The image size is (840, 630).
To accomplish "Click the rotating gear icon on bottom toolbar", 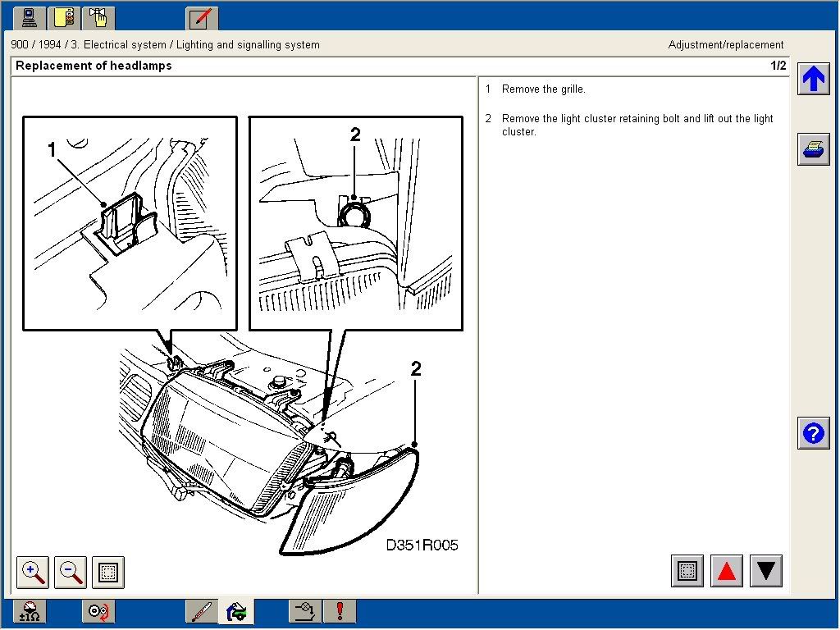I will (x=98, y=611).
